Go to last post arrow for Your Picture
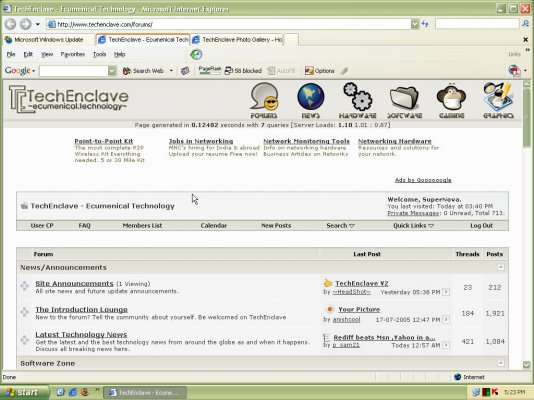The image size is (534, 400). tap(446, 320)
